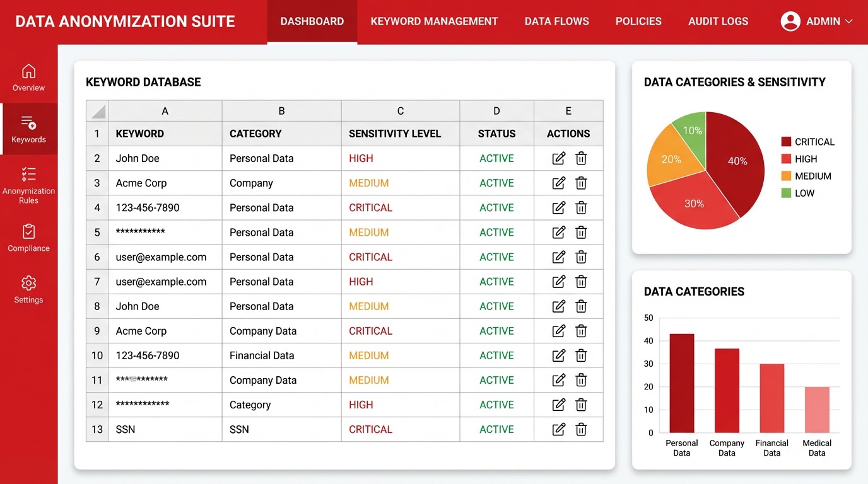Image resolution: width=868 pixels, height=484 pixels.
Task: Open Settings gear in sidebar
Action: 28,283
